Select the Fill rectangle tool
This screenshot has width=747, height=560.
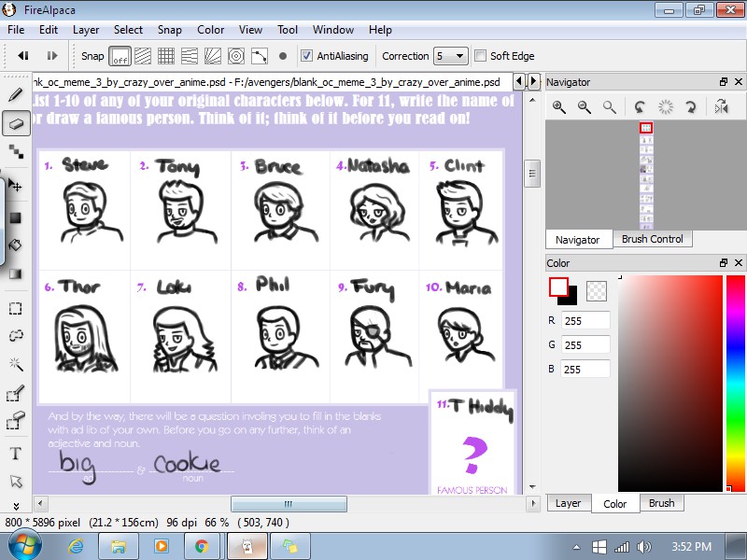[15, 217]
